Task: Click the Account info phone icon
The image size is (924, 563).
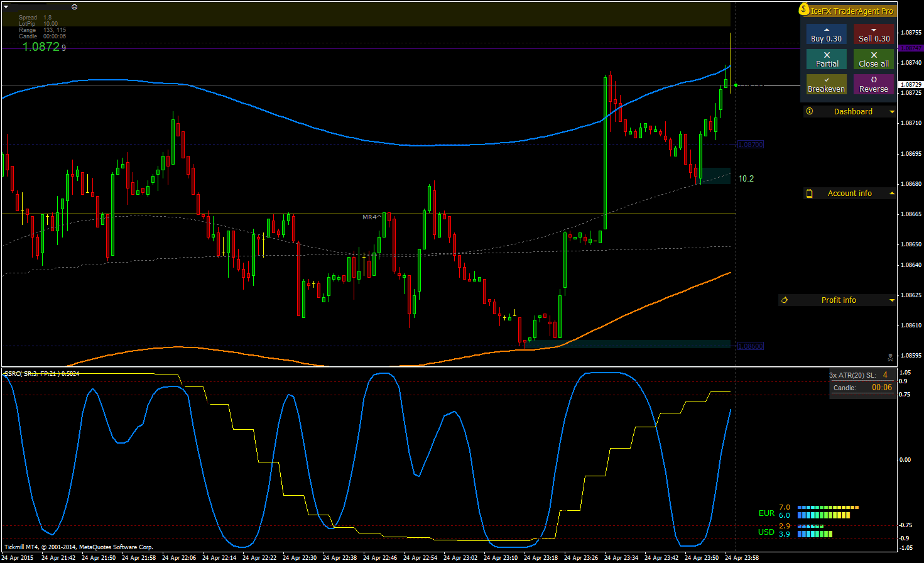Action: tap(810, 194)
